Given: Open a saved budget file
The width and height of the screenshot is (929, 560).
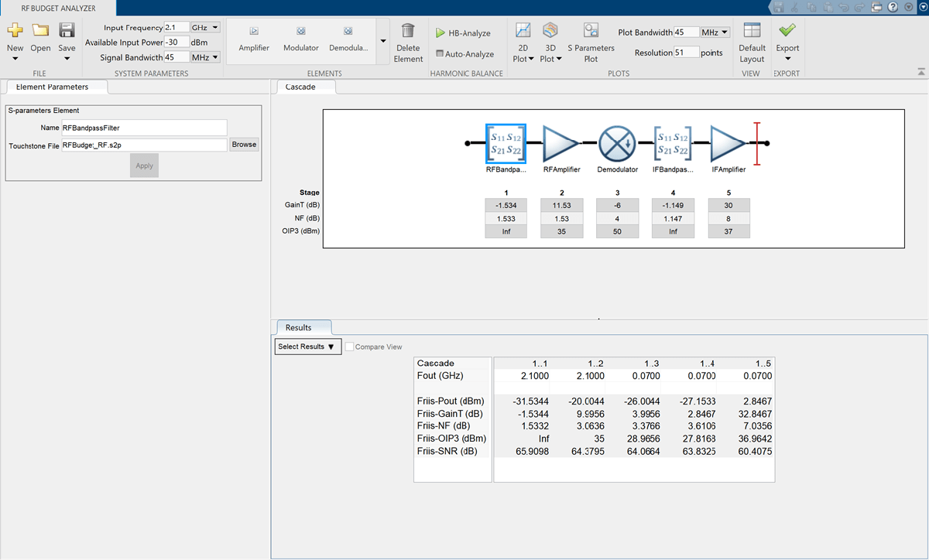Looking at the screenshot, I should click(40, 37).
